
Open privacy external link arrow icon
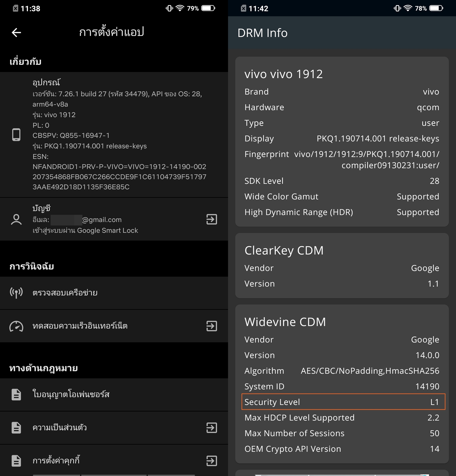pos(212,428)
